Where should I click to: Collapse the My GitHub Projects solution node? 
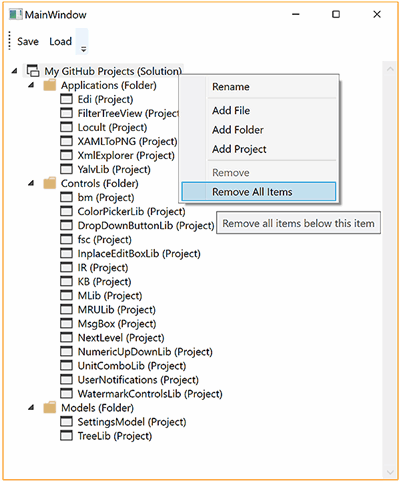(x=14, y=71)
